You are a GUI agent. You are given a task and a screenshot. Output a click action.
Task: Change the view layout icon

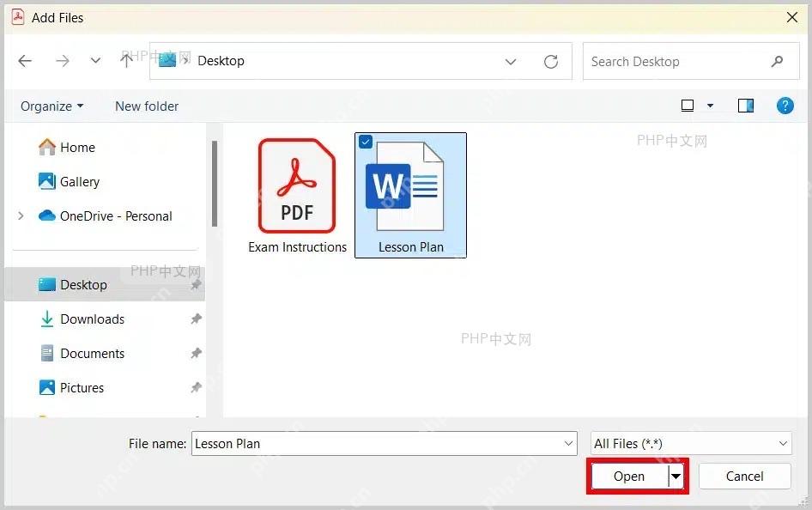click(x=688, y=106)
